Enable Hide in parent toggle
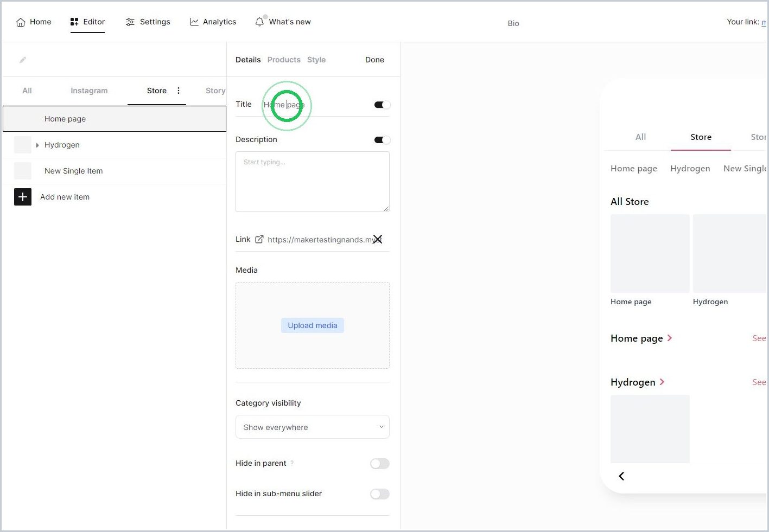This screenshot has width=769, height=532. (x=380, y=464)
